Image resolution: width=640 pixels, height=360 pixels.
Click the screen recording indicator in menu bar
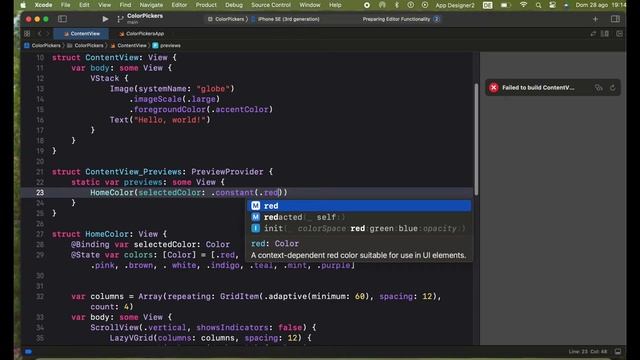tap(367, 5)
